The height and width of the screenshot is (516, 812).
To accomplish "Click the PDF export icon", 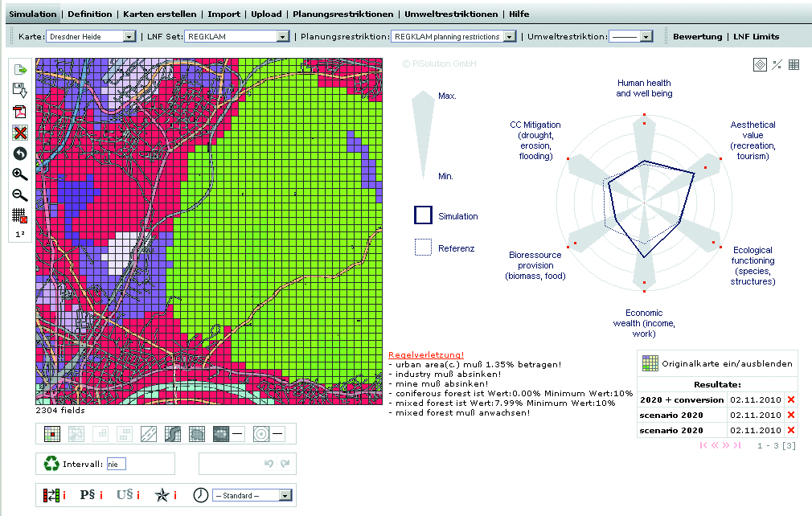I will tap(20, 112).
